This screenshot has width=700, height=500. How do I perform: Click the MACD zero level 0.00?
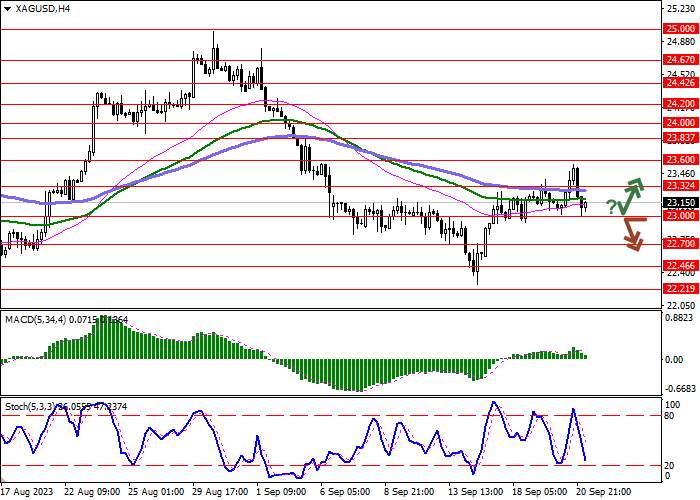(x=675, y=360)
